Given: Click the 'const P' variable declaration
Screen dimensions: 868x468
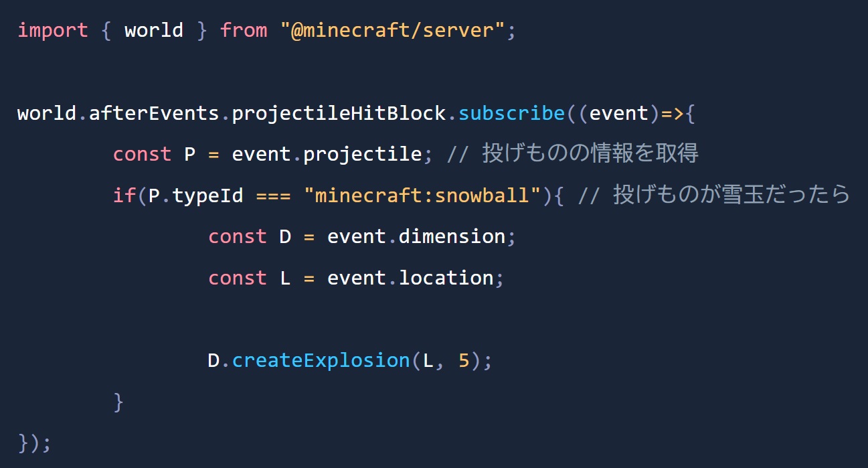Looking at the screenshot, I should [154, 154].
